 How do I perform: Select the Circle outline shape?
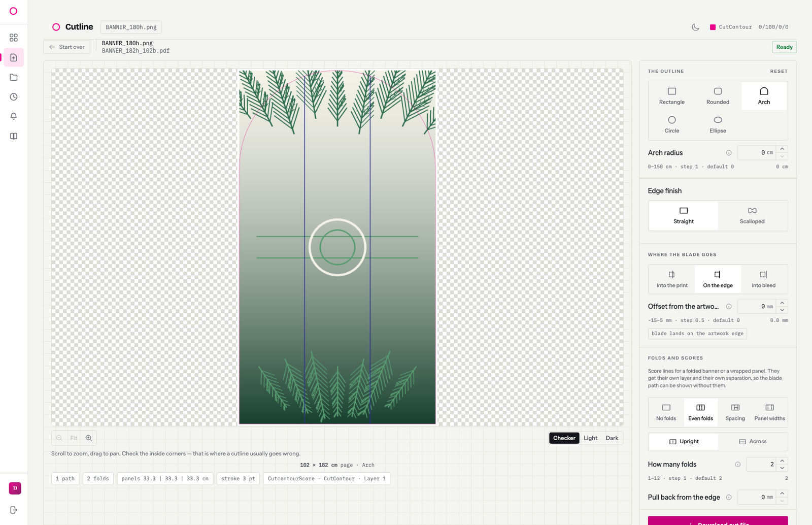672,124
